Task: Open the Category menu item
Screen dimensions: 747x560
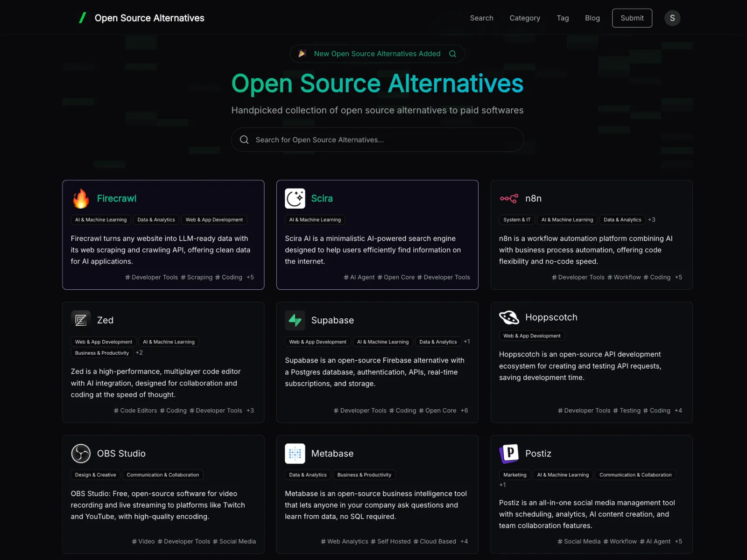Action: tap(525, 18)
